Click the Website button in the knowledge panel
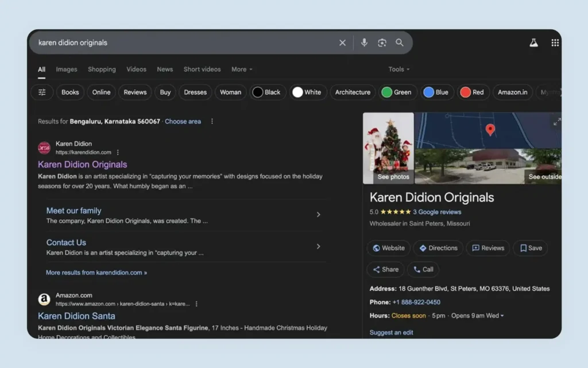This screenshot has height=368, width=588. tap(389, 248)
